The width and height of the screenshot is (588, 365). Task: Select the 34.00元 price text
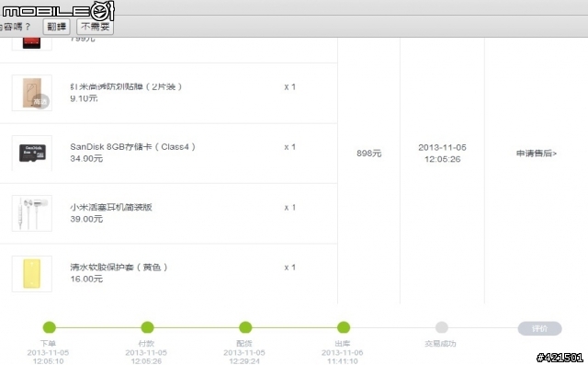coord(86,158)
